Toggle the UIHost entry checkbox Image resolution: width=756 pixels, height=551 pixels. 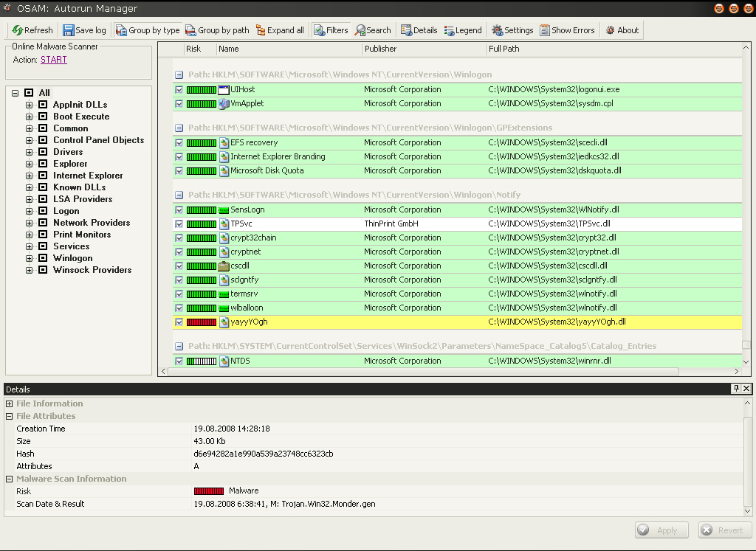point(179,89)
